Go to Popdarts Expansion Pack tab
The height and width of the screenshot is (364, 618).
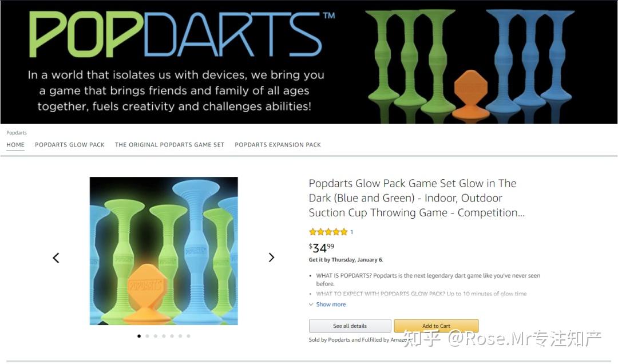click(x=278, y=145)
